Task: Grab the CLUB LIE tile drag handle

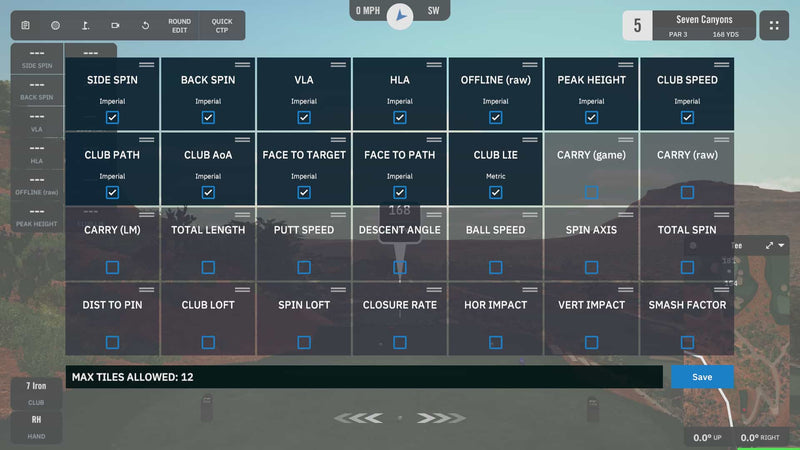Action: [530, 140]
